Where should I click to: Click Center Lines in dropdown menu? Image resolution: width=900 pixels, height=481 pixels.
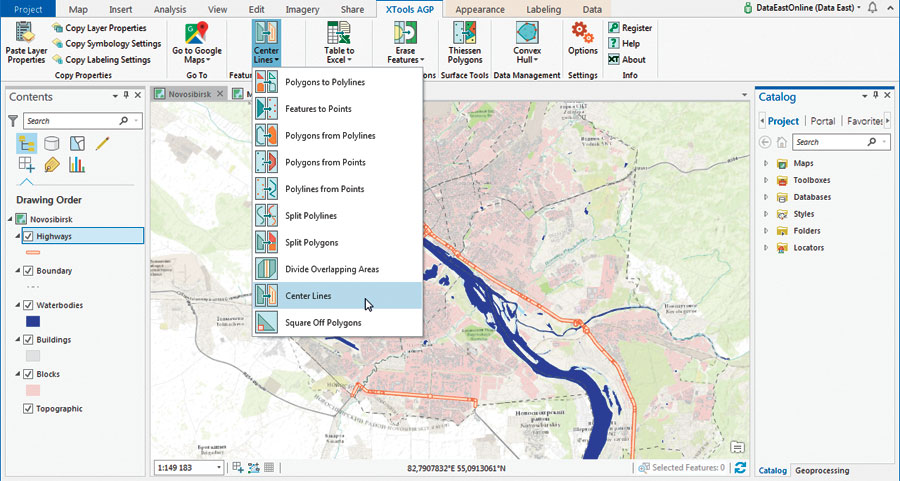[338, 296]
